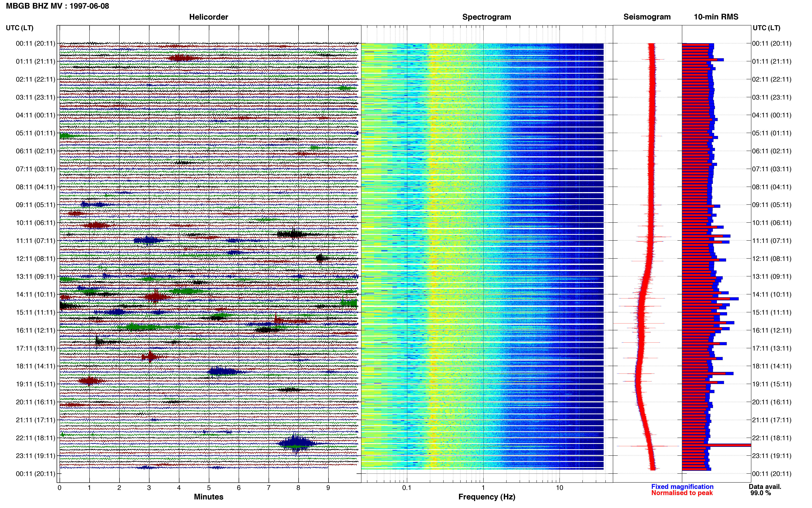Click right-side time label '01:11 (21:11)'

[x=772, y=61]
